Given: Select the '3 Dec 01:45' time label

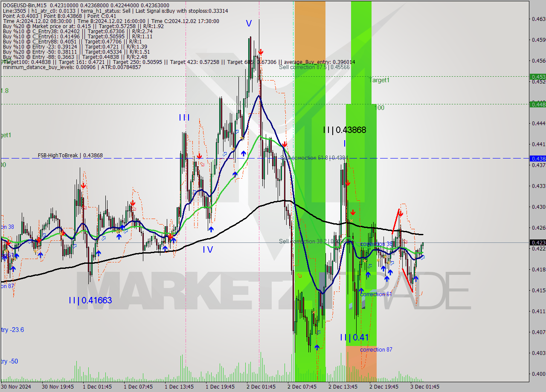Looking at the screenshot, I should [425, 387].
